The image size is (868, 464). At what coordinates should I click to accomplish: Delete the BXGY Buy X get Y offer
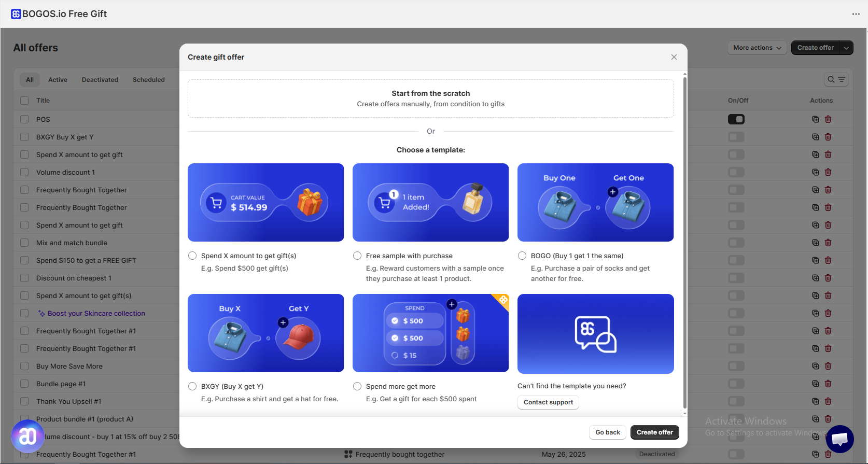[x=828, y=137]
